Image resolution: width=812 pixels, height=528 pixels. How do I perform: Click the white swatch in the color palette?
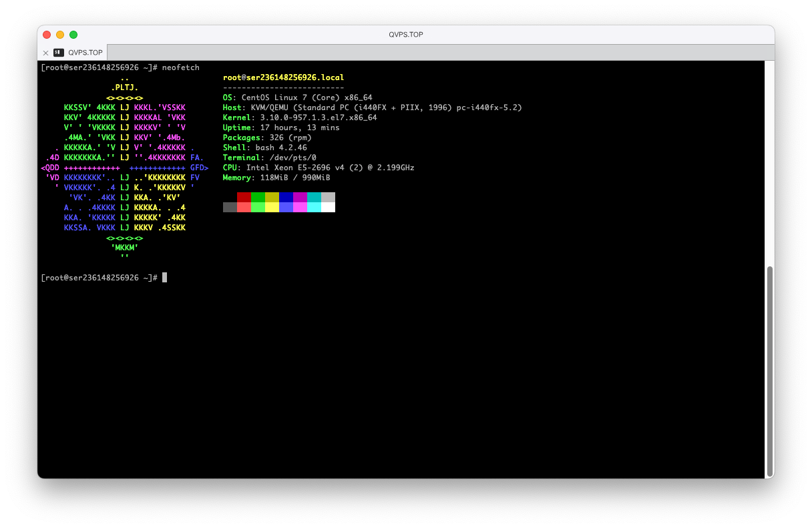[x=328, y=208]
